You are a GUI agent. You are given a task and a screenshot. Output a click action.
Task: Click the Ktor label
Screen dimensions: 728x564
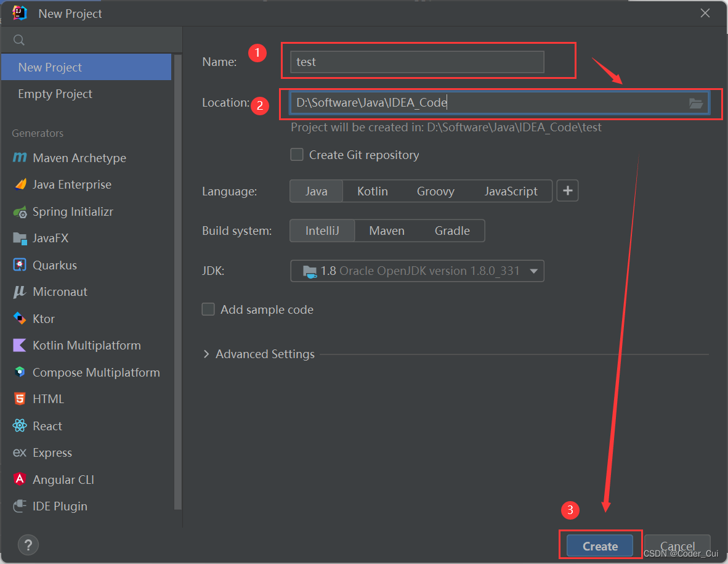[x=44, y=319]
